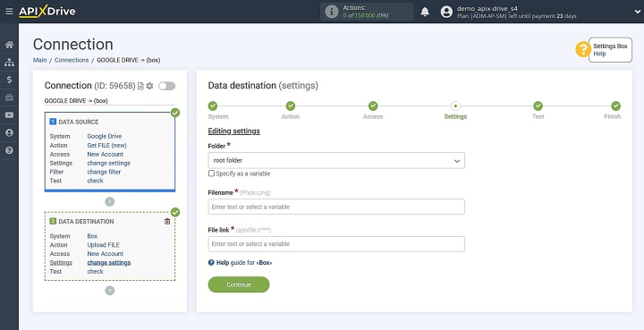Go to Finish step
The width and height of the screenshot is (644, 330).
(x=615, y=106)
